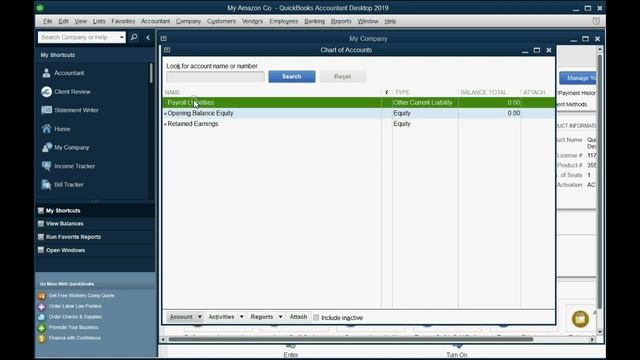Click the reminders clock icon in menu bar

pyautogui.click(x=596, y=21)
